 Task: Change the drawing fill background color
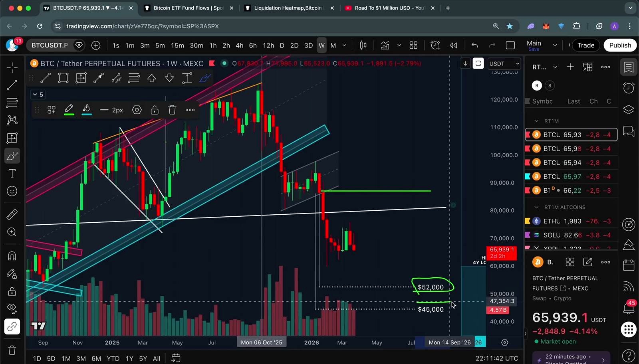(87, 110)
